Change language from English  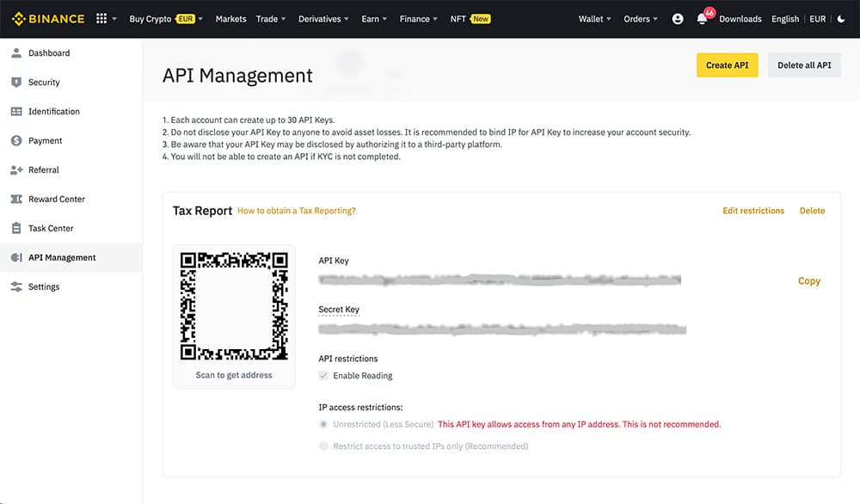(x=785, y=19)
